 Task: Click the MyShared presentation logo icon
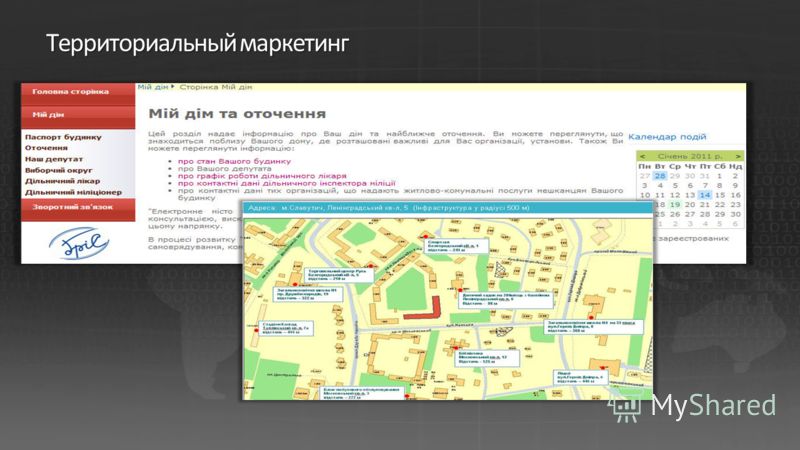click(x=624, y=405)
